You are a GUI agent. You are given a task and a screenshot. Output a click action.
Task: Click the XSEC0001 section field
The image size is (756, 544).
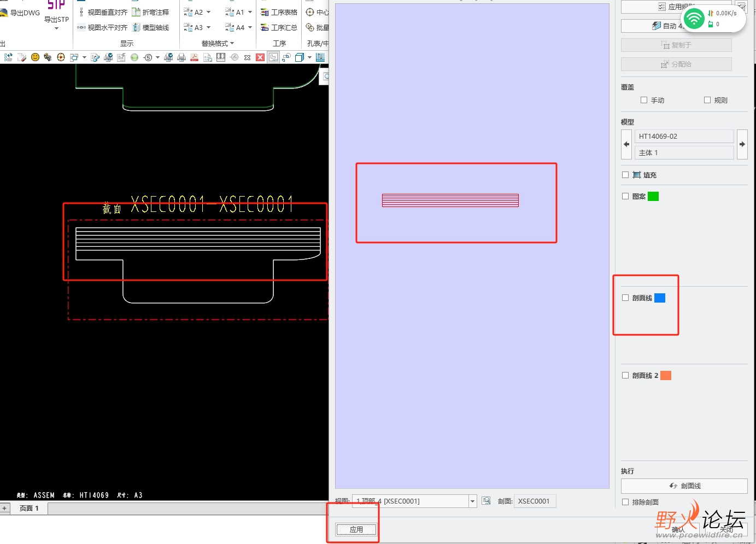pos(535,501)
